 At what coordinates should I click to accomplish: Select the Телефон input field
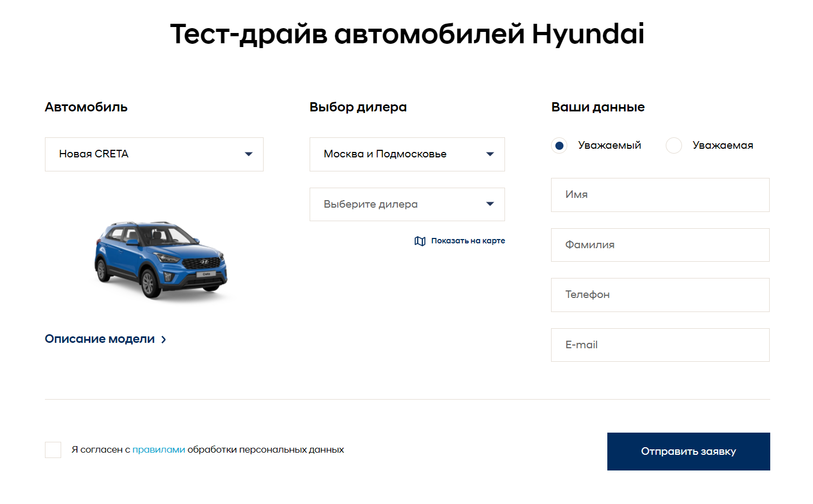tap(660, 295)
